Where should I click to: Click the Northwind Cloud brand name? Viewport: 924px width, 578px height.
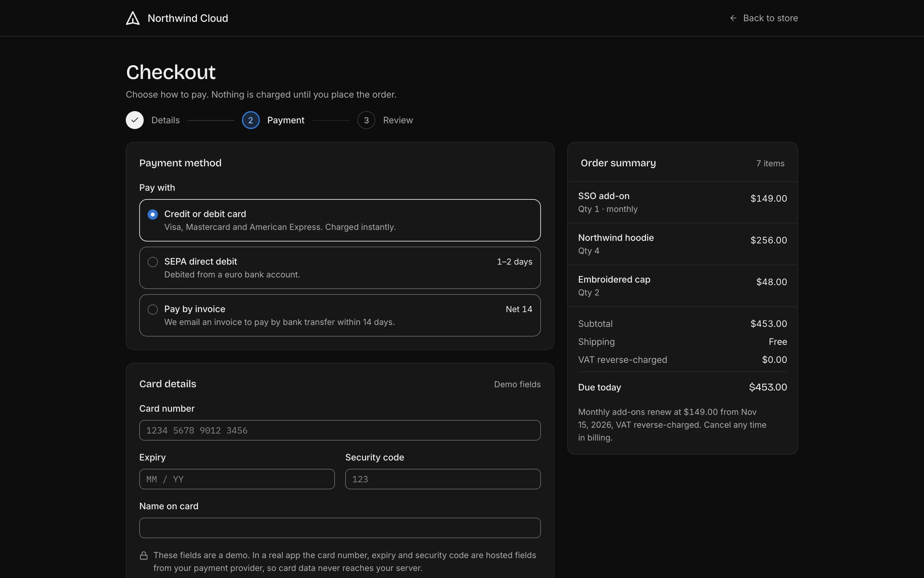point(188,18)
